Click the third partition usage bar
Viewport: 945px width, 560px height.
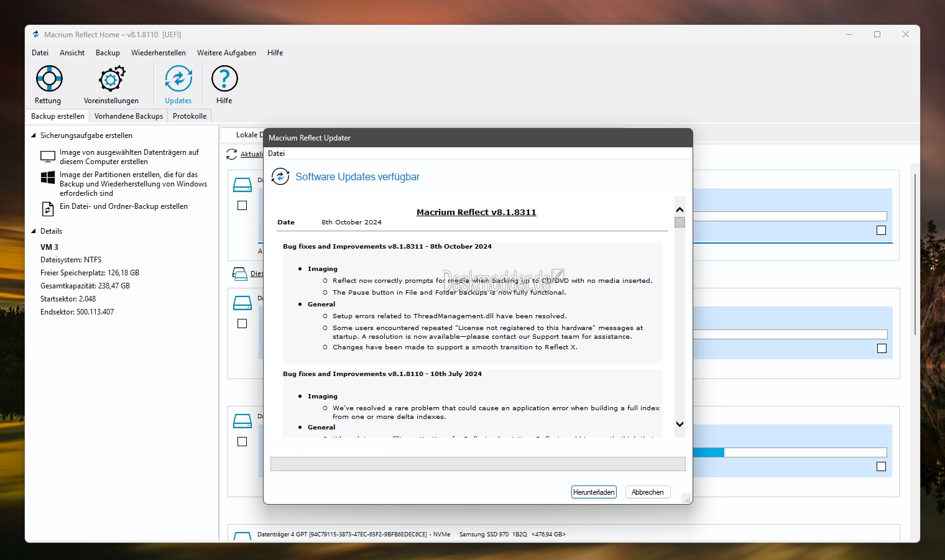pyautogui.click(x=790, y=452)
